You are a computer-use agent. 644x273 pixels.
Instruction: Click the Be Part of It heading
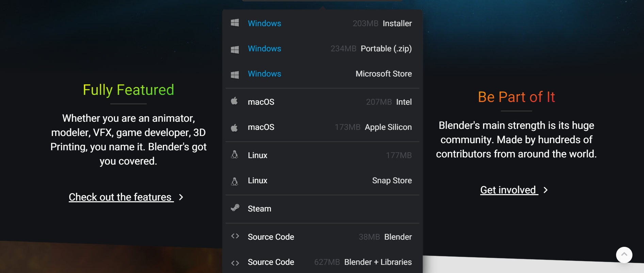point(516,97)
